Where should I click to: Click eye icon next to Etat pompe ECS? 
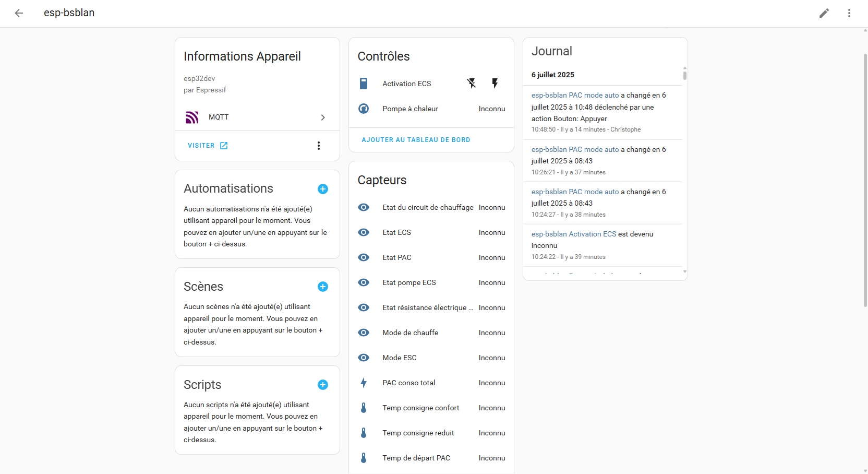[364, 282]
